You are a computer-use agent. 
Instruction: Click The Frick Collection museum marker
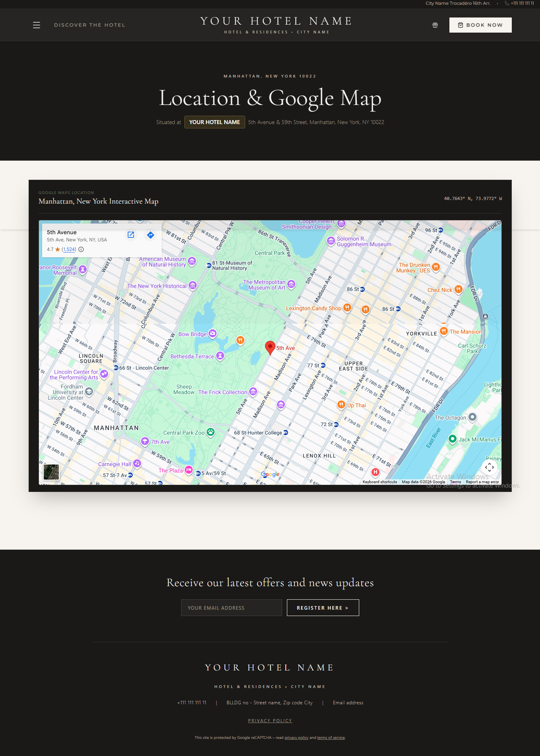pyautogui.click(x=253, y=391)
